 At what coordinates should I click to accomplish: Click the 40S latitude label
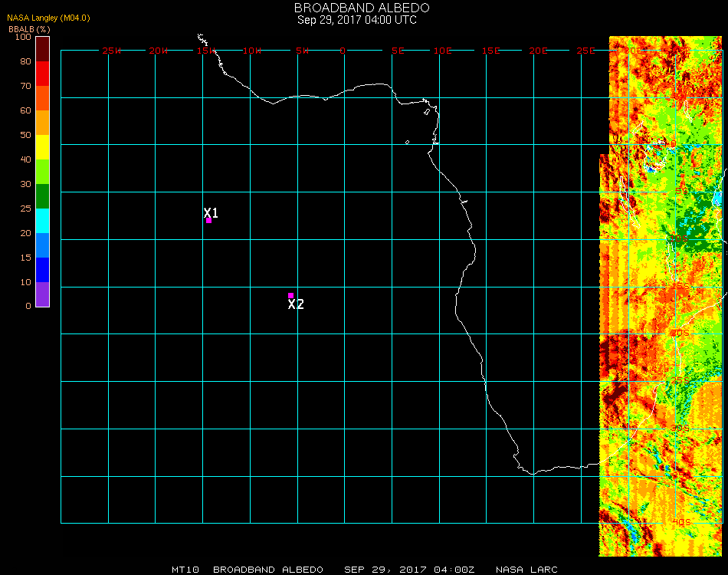pos(681,522)
